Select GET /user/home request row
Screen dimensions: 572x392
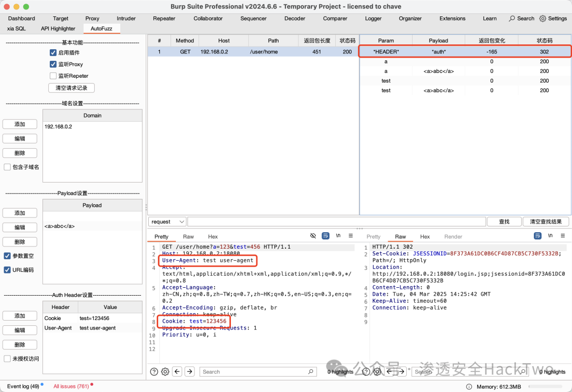(x=253, y=52)
